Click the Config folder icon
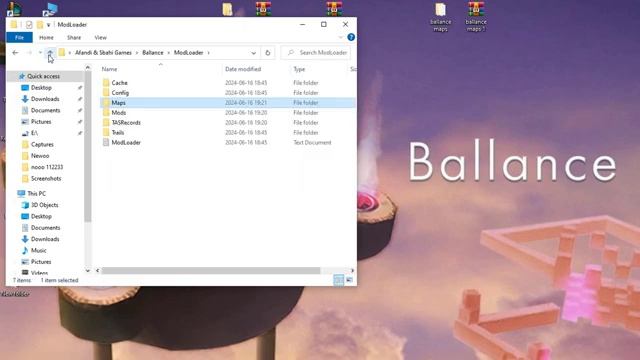 (x=106, y=93)
